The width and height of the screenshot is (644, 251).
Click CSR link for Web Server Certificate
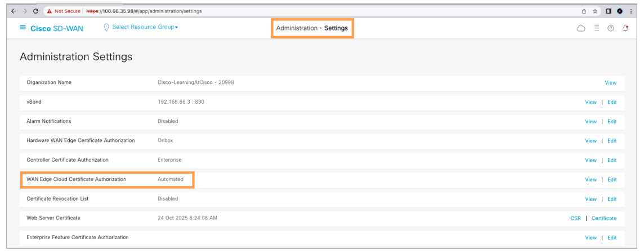[575, 218]
